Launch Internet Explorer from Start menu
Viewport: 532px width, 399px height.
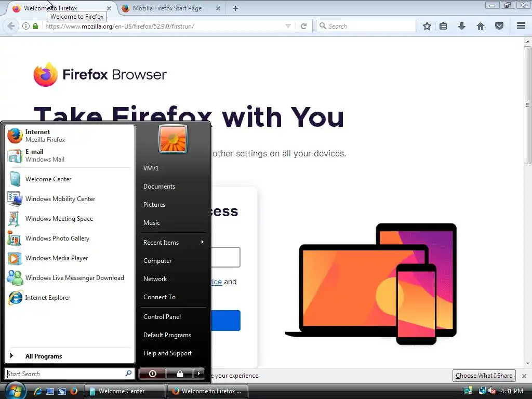coord(70,298)
